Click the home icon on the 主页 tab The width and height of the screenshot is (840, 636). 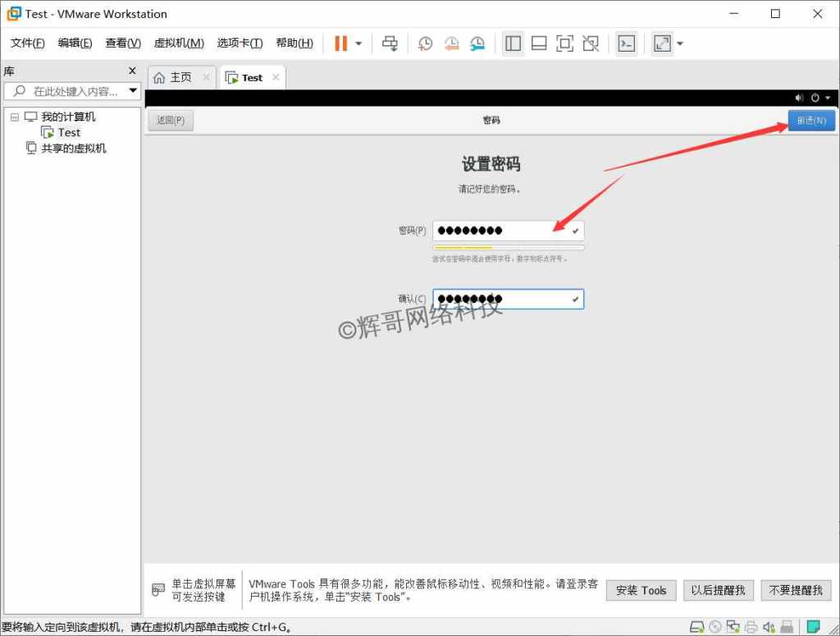[x=159, y=78]
